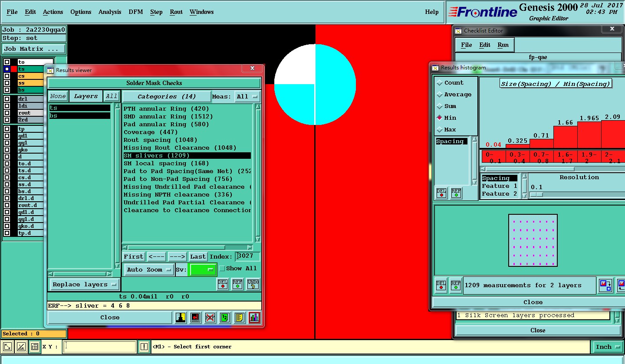
Task: Click Close button in Results viewer
Action: pos(110,318)
